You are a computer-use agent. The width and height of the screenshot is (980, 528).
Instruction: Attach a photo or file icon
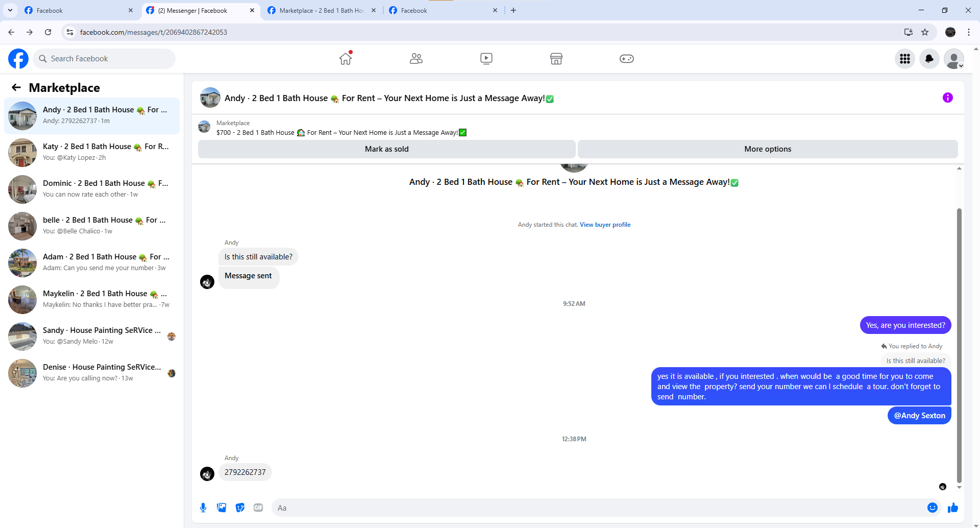coord(222,508)
